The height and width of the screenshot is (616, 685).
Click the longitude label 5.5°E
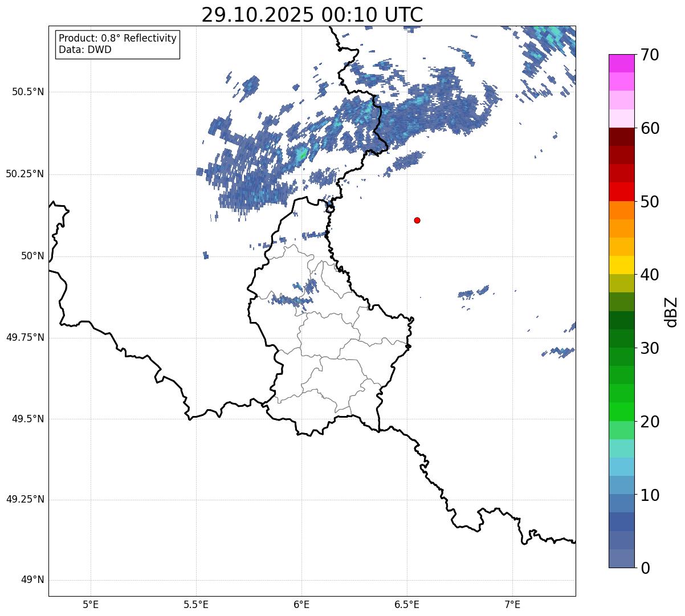click(x=196, y=604)
